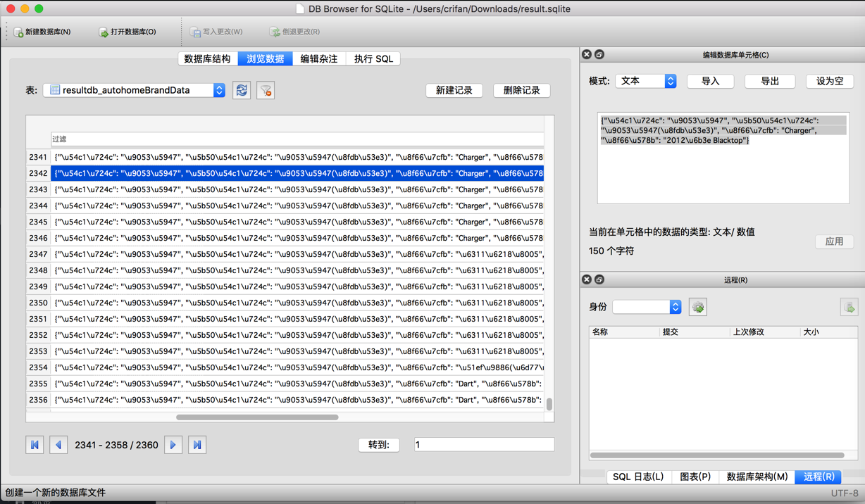865x504 pixels.
Task: Open the Remote (远程) bottom tab
Action: (x=819, y=477)
